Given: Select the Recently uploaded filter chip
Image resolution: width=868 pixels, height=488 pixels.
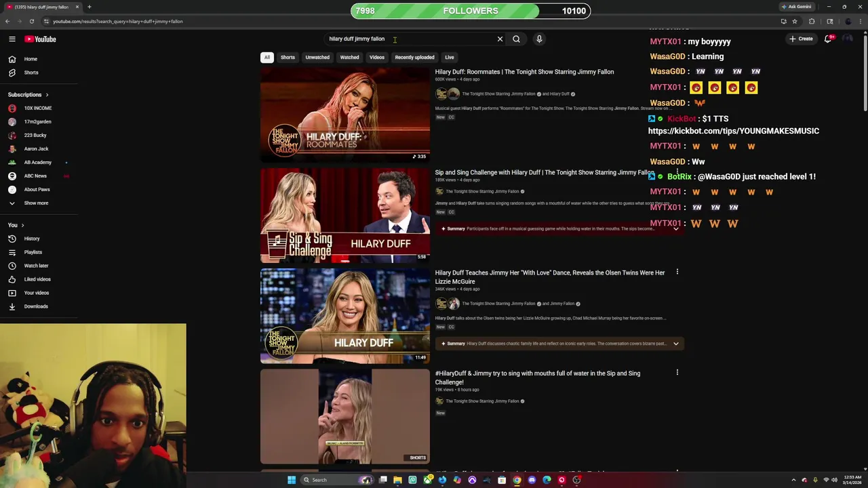Looking at the screenshot, I should [x=414, y=58].
